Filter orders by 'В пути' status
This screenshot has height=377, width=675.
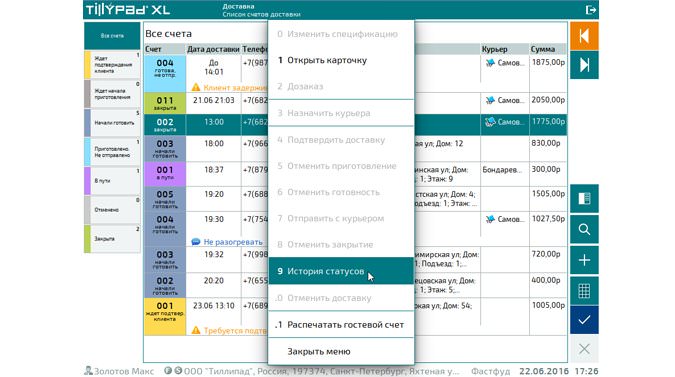[112, 181]
